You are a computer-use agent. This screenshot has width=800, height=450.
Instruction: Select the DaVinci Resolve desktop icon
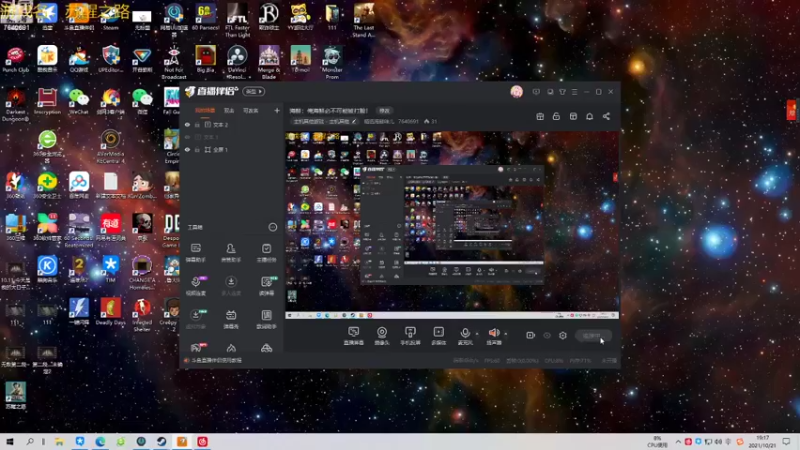pyautogui.click(x=237, y=62)
